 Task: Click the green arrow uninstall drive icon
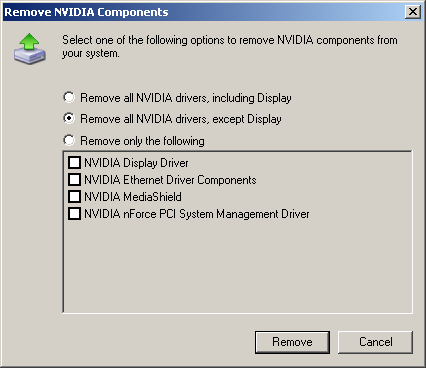point(30,49)
